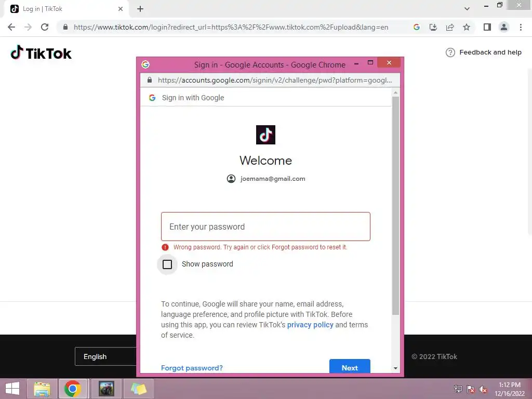532x399 pixels.
Task: Tick the Show password checkbox
Action: tap(167, 264)
